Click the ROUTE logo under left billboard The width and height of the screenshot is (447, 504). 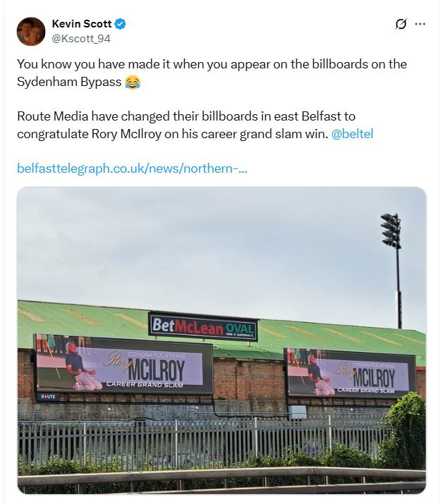tap(49, 397)
